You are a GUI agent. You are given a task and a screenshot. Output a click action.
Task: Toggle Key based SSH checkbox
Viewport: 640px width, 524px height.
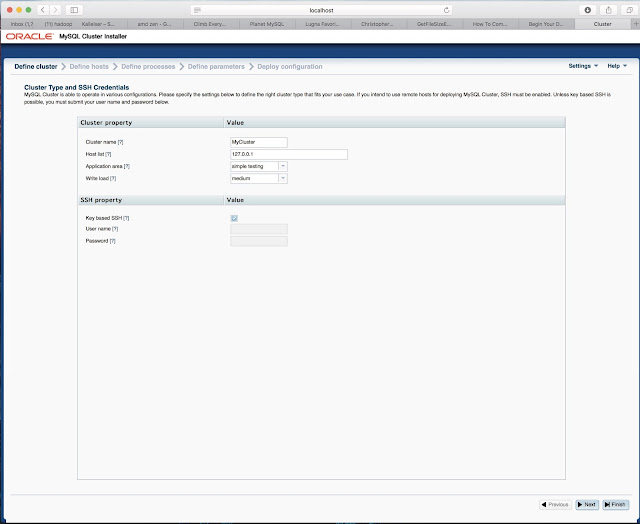234,218
